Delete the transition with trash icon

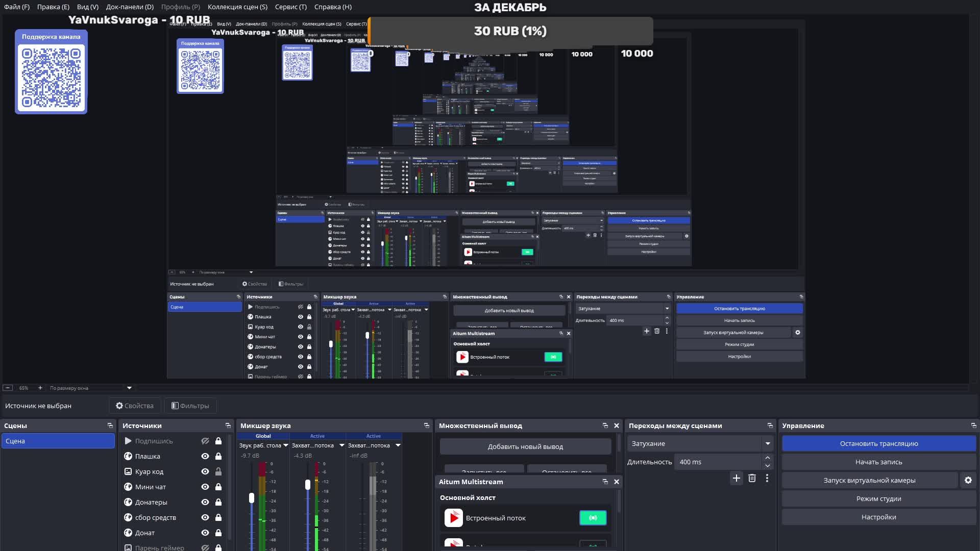click(x=752, y=478)
